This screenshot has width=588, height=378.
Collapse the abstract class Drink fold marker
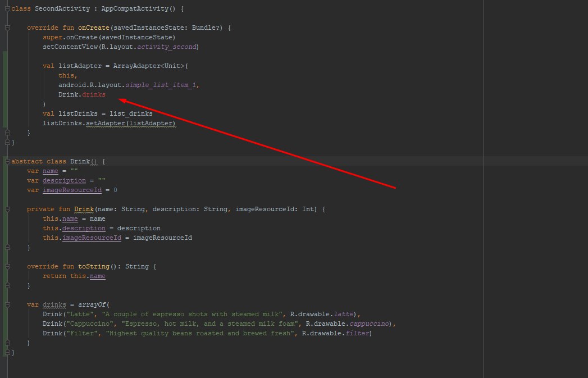click(7, 162)
